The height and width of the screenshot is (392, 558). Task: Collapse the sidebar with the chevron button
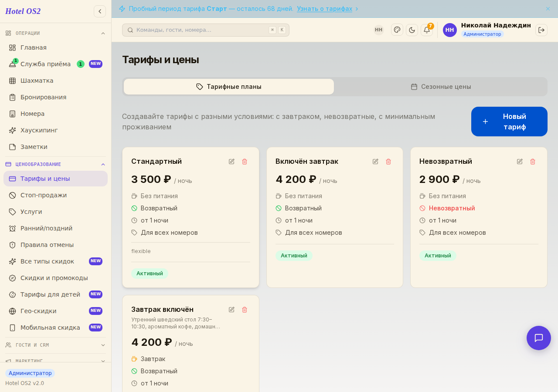point(100,11)
